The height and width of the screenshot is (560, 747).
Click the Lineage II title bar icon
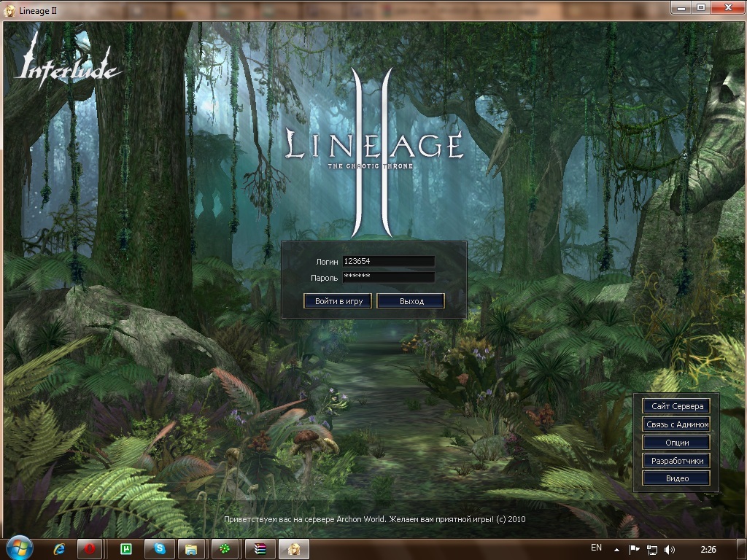point(9,10)
